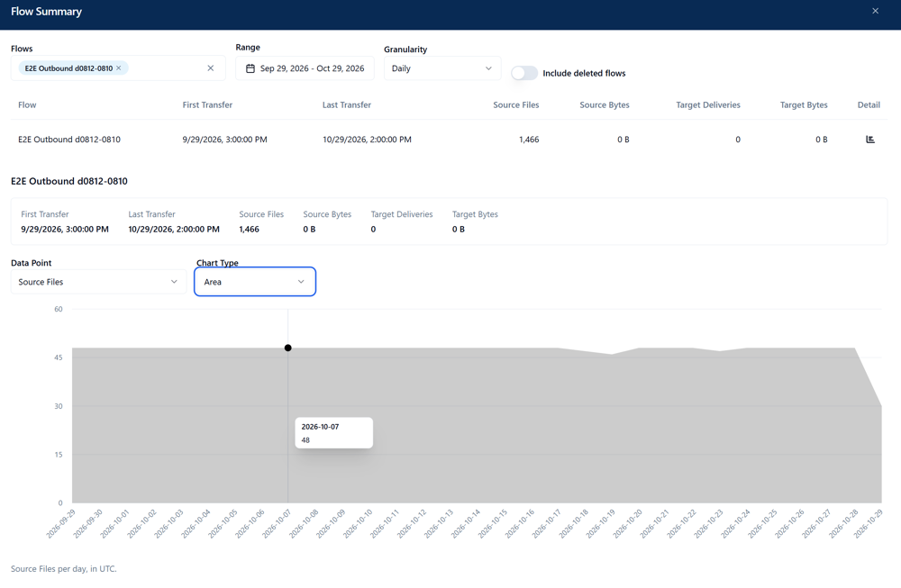This screenshot has width=901, height=588.
Task: Sort by the Last Transfer column header
Action: (347, 104)
